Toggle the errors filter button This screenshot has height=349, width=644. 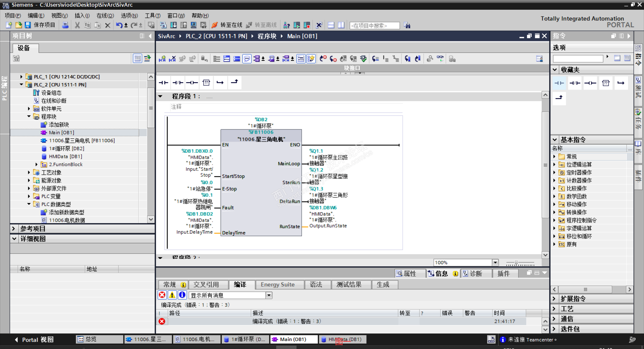pos(162,295)
